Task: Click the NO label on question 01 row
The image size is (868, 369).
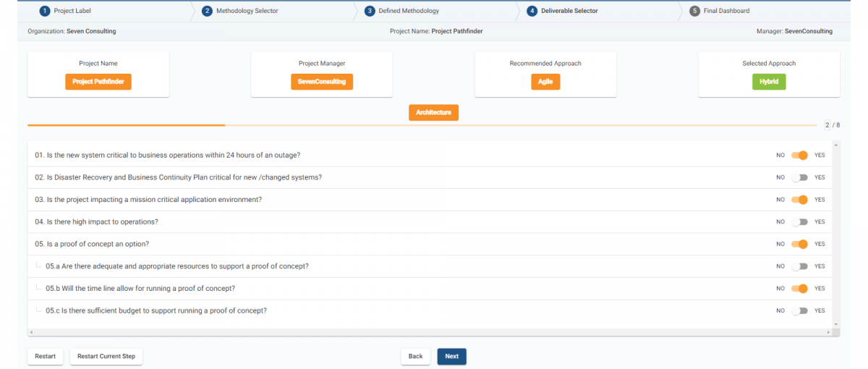Action: pos(780,155)
